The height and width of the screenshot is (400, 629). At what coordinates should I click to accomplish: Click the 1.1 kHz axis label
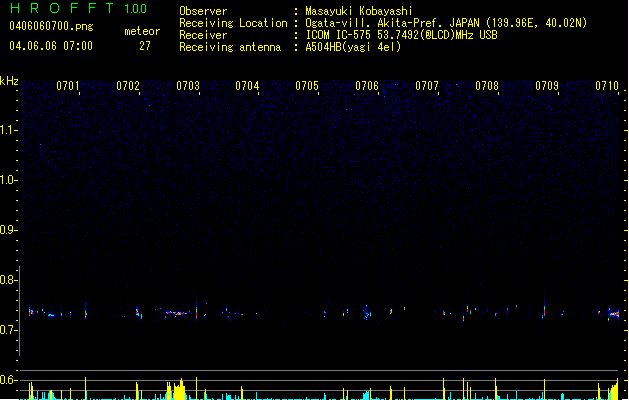pyautogui.click(x=8, y=130)
